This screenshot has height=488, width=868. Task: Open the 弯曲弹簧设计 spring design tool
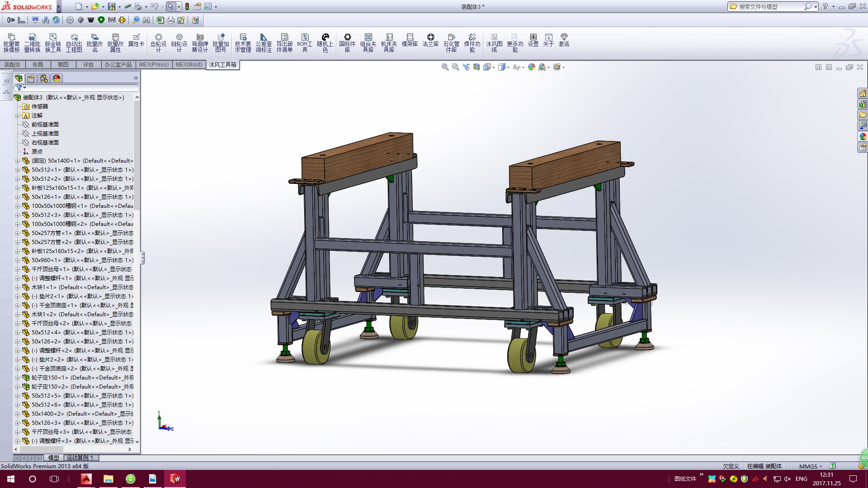[x=200, y=43]
